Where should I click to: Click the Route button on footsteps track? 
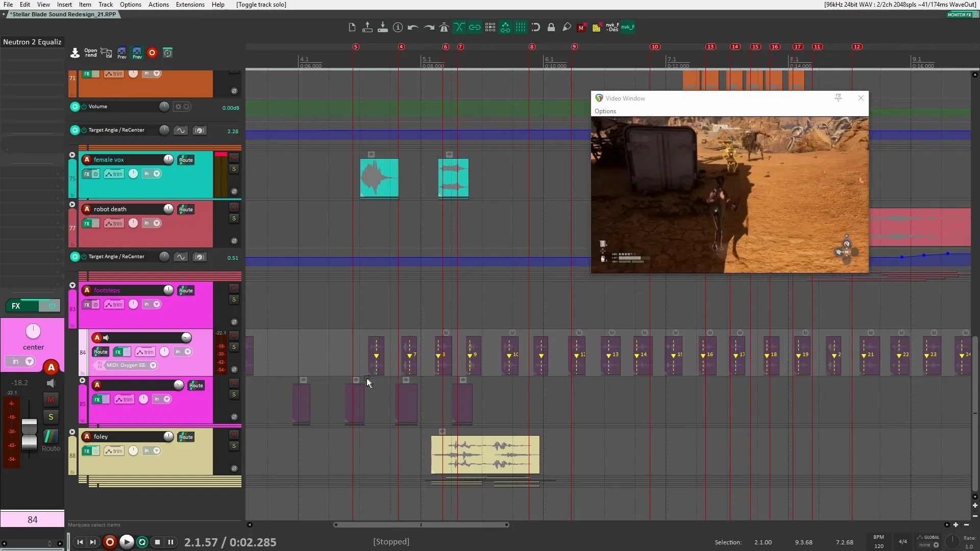tap(186, 290)
